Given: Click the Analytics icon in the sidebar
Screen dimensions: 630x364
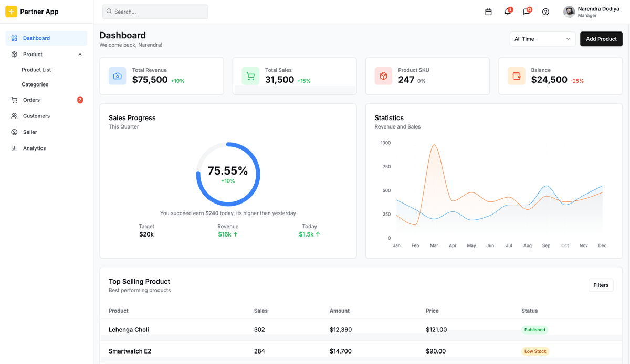Looking at the screenshot, I should [15, 148].
